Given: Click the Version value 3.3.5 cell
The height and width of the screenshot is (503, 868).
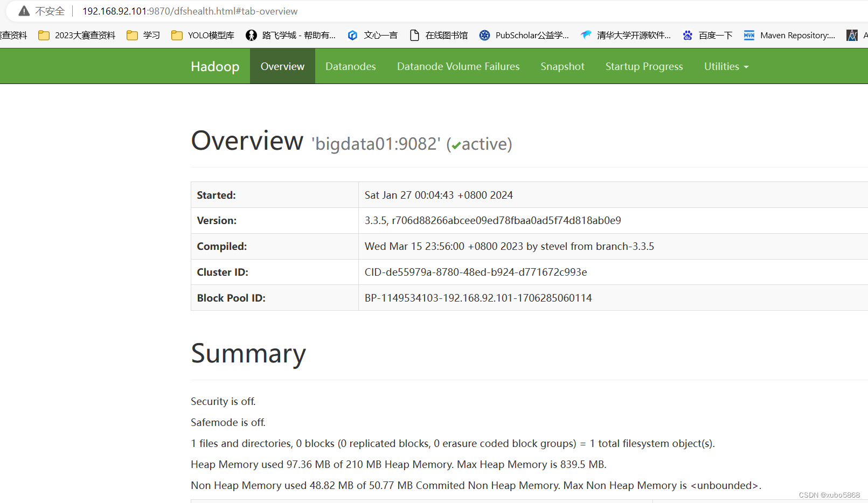Looking at the screenshot, I should 492,220.
